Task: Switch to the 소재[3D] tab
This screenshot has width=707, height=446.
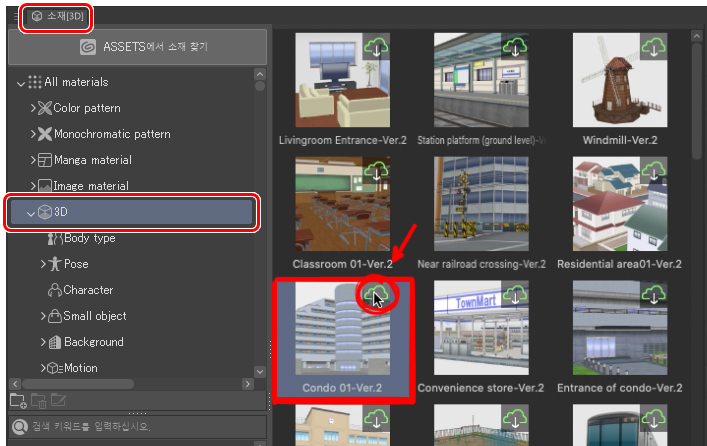Action: coord(56,16)
